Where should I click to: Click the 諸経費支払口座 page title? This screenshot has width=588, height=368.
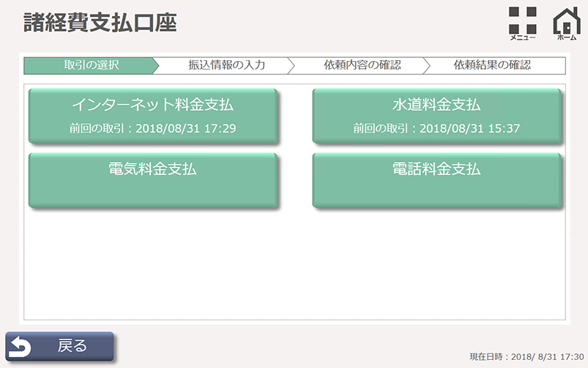(100, 23)
